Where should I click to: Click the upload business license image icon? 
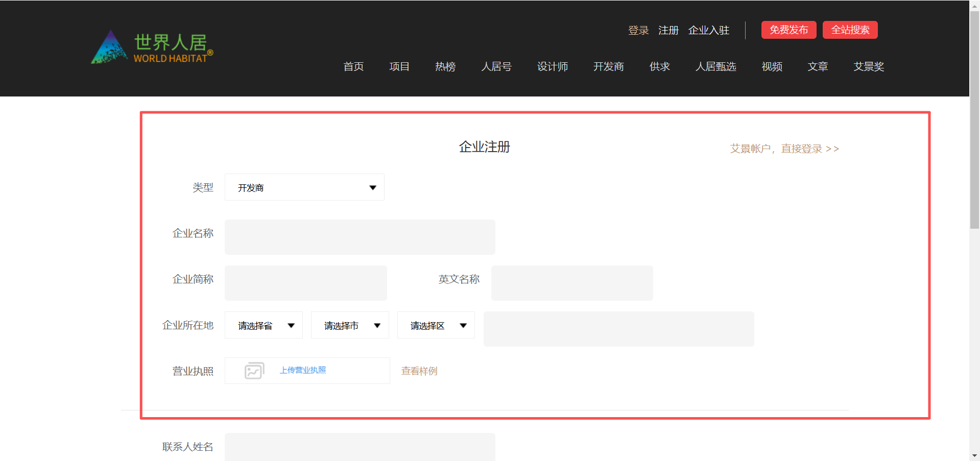click(254, 371)
